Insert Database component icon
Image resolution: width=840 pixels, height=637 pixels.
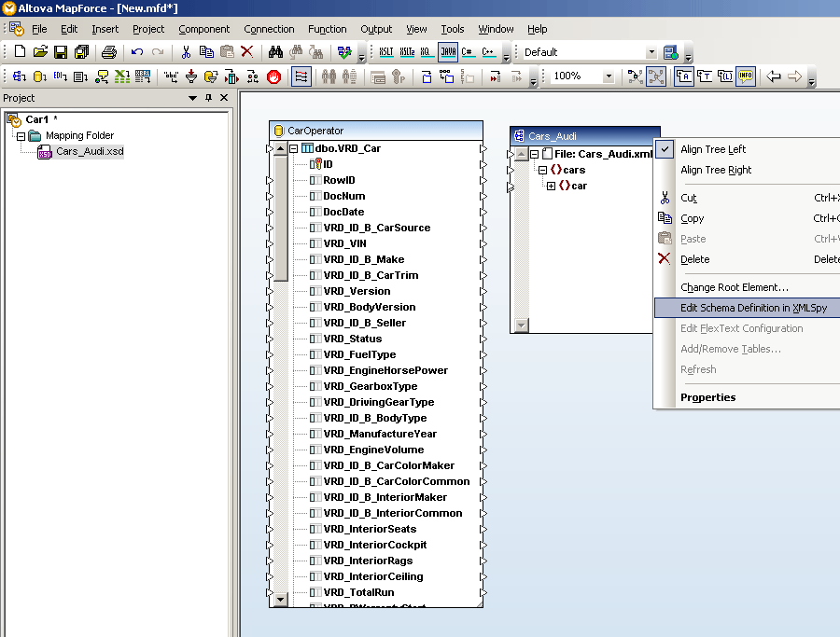tap(39, 76)
